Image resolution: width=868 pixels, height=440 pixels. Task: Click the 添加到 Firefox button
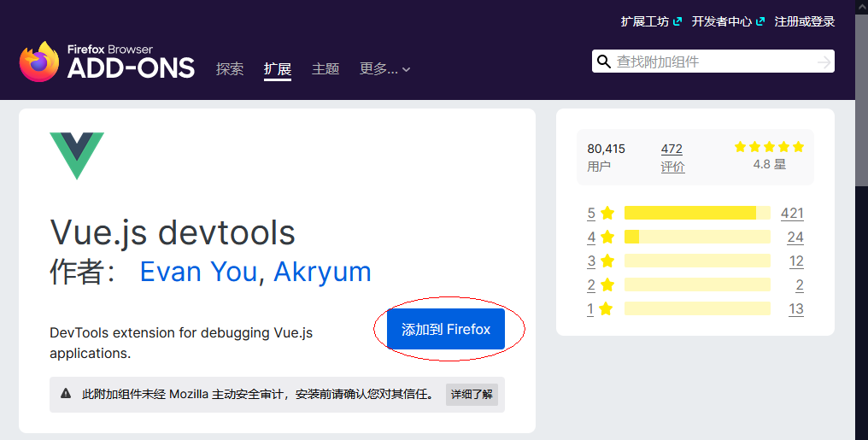pos(446,329)
